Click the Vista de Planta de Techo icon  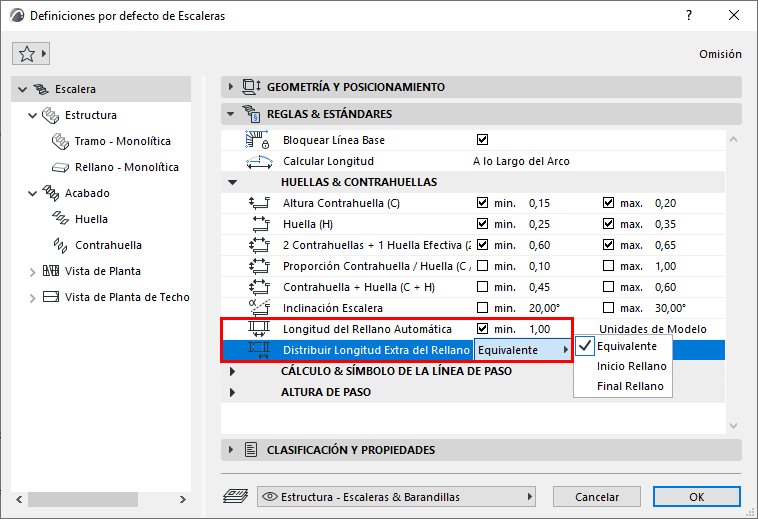[x=51, y=297]
